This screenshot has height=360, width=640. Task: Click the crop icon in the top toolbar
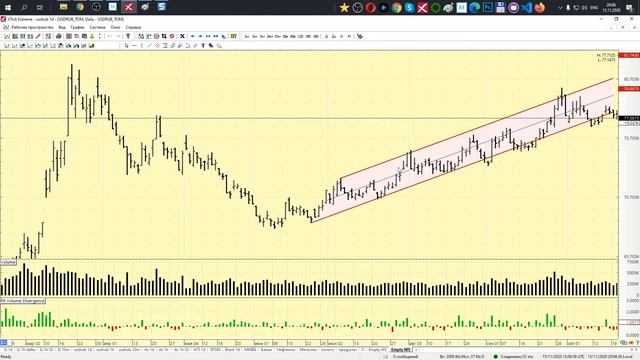point(164,36)
